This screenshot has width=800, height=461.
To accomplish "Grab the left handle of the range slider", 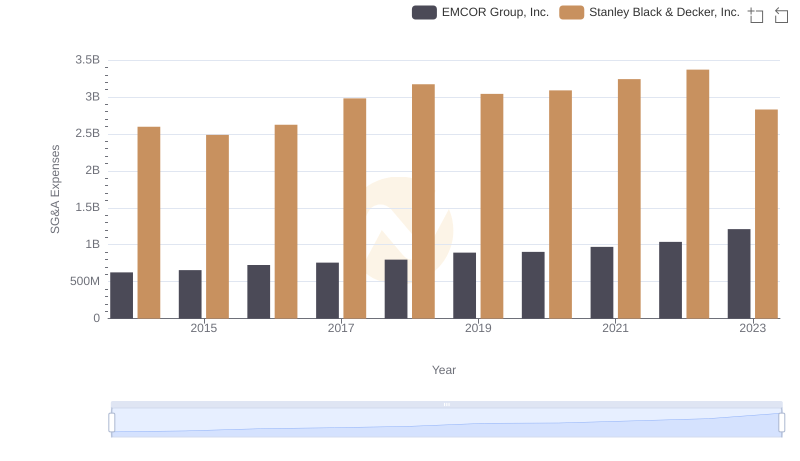I will click(112, 423).
